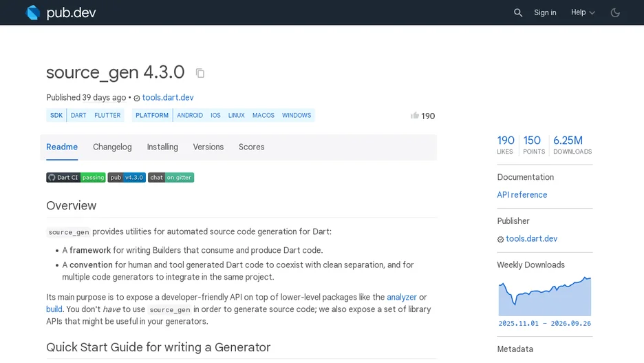This screenshot has width=644, height=363.
Task: Go to pub.dev home text logo
Action: (71, 13)
